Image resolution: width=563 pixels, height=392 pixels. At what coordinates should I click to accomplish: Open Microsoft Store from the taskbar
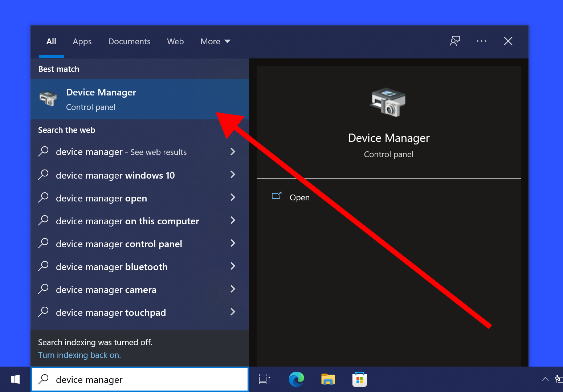(x=359, y=379)
